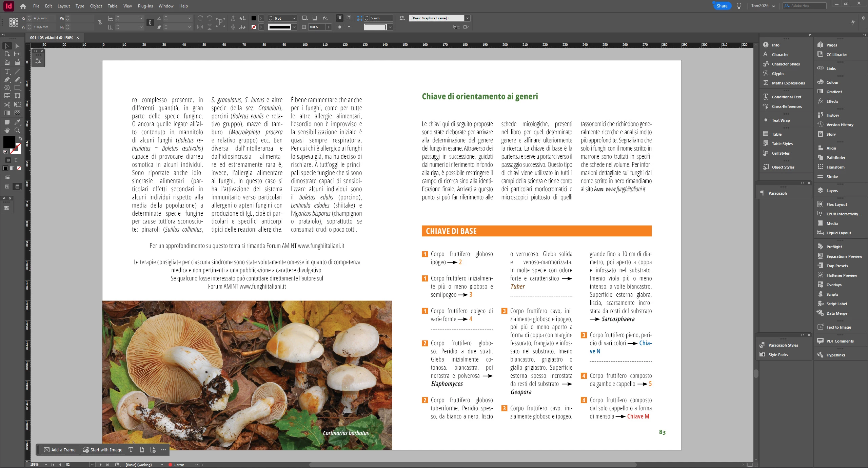Expand the Basic Graphics Frame style dropdown
The image size is (868, 468).
pos(467,18)
